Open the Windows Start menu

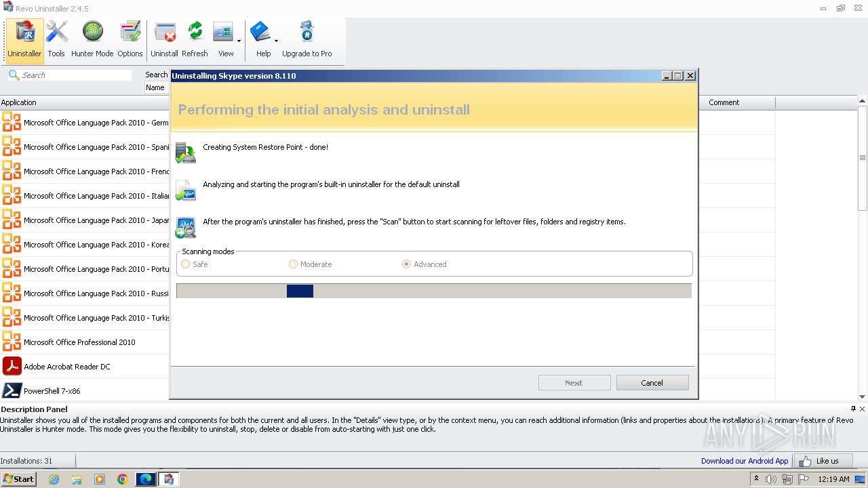pyautogui.click(x=18, y=479)
